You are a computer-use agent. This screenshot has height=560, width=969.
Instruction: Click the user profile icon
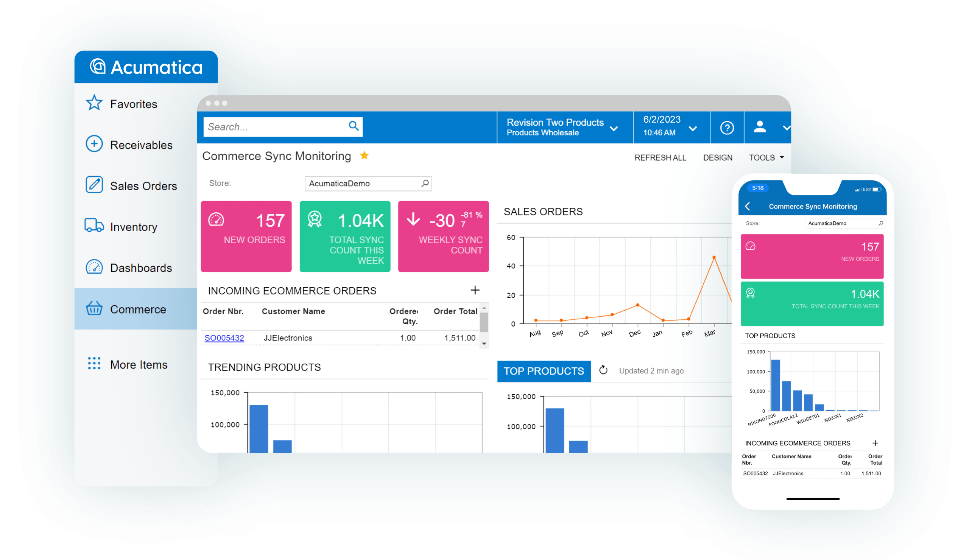[759, 128]
